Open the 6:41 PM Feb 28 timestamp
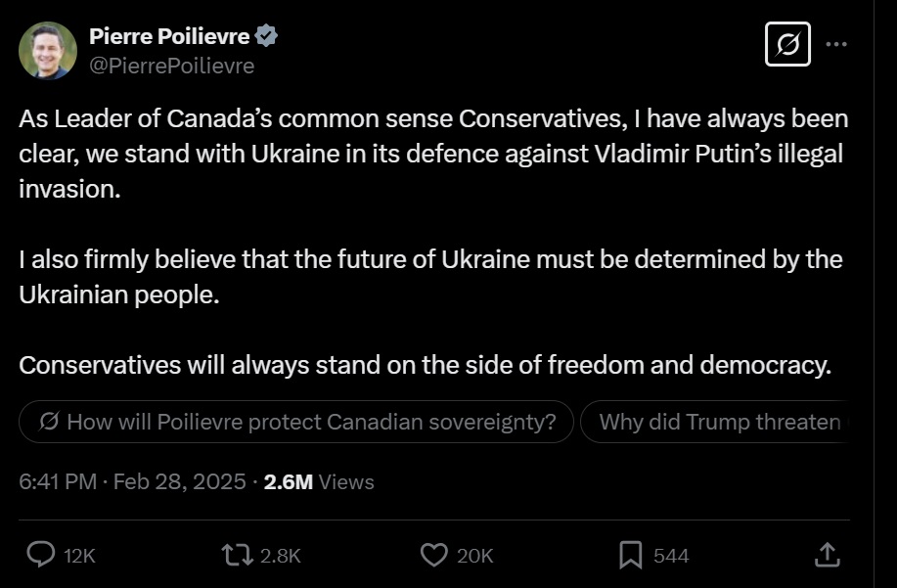 132,481
